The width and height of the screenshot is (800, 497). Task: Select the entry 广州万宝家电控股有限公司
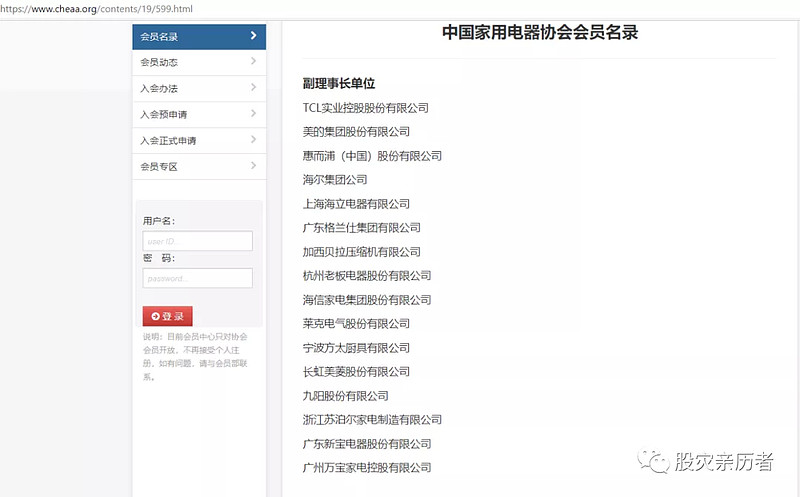tap(367, 467)
